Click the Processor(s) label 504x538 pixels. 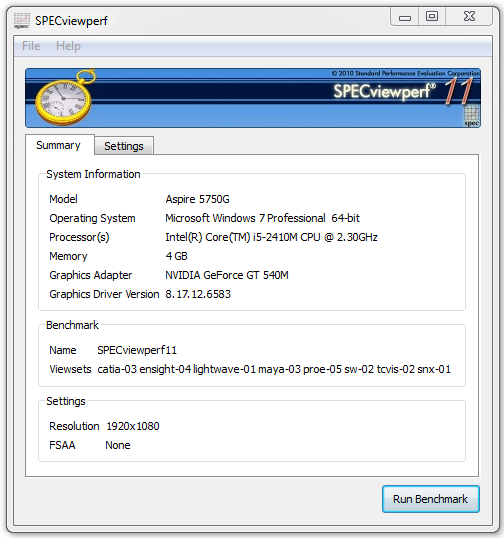[79, 237]
